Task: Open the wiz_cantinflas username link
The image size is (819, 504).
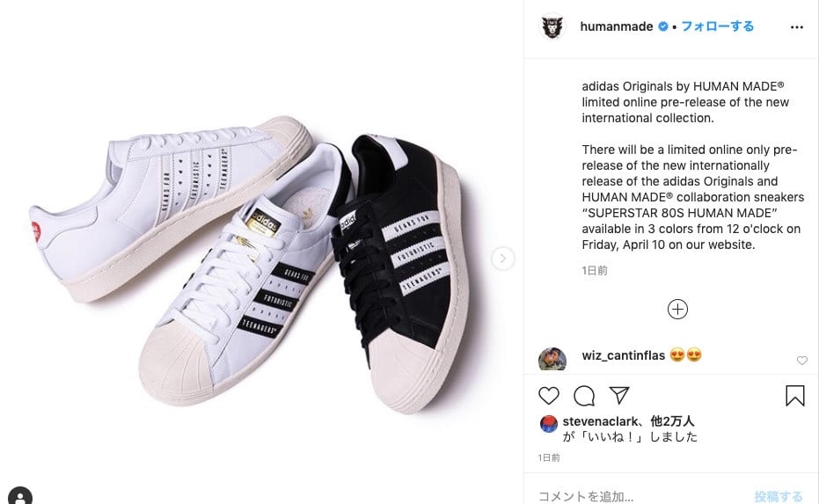Action: [623, 355]
